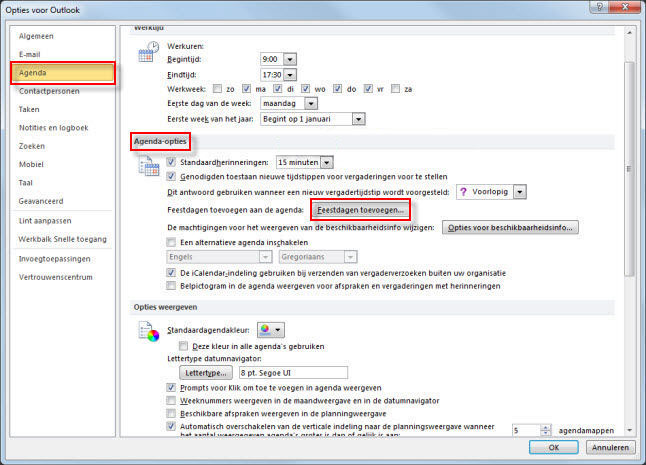Toggle the do workweek checkbox

pos(337,89)
